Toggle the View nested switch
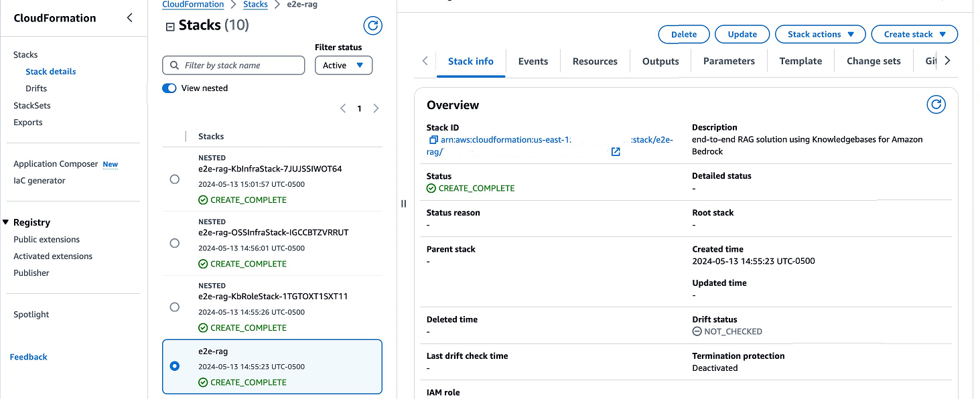This screenshot has width=980, height=399. click(169, 88)
